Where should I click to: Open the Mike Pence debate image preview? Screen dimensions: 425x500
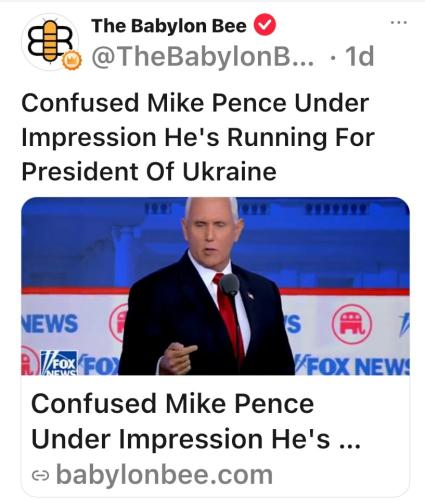215,286
